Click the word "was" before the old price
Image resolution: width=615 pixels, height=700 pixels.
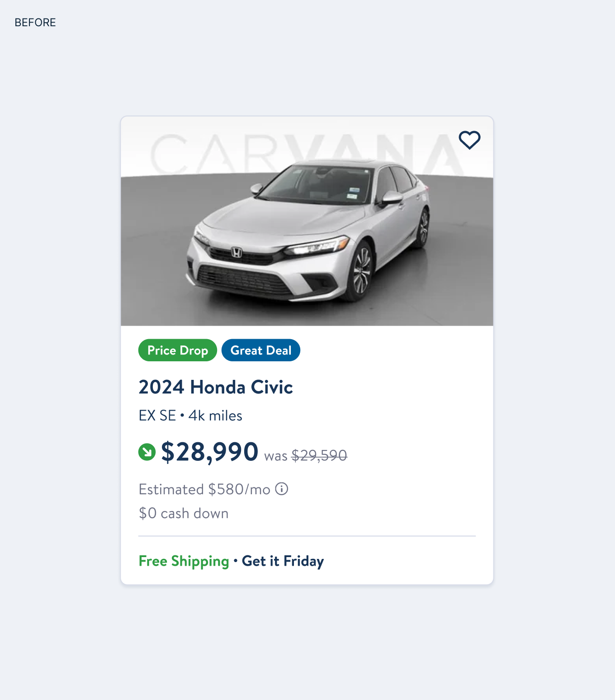tap(275, 456)
